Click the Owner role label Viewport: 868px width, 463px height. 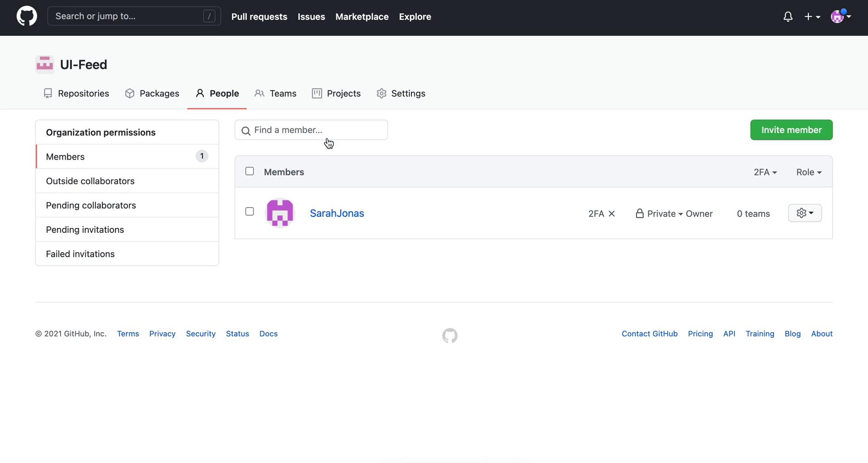(699, 214)
